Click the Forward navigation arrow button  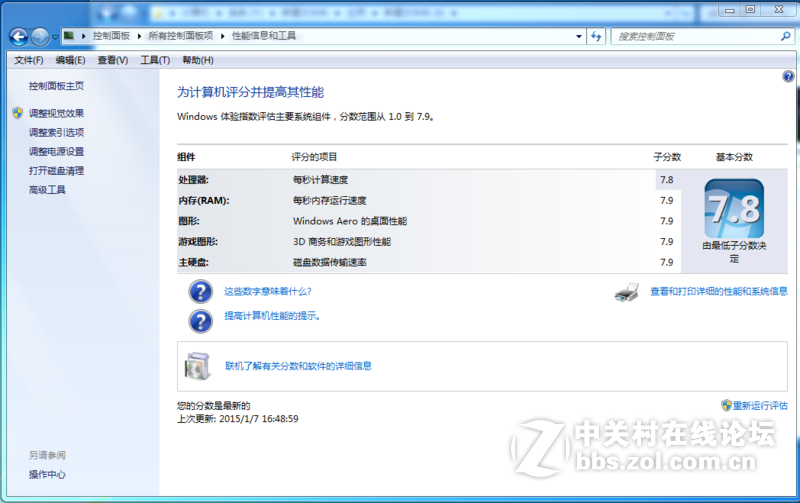tap(40, 37)
